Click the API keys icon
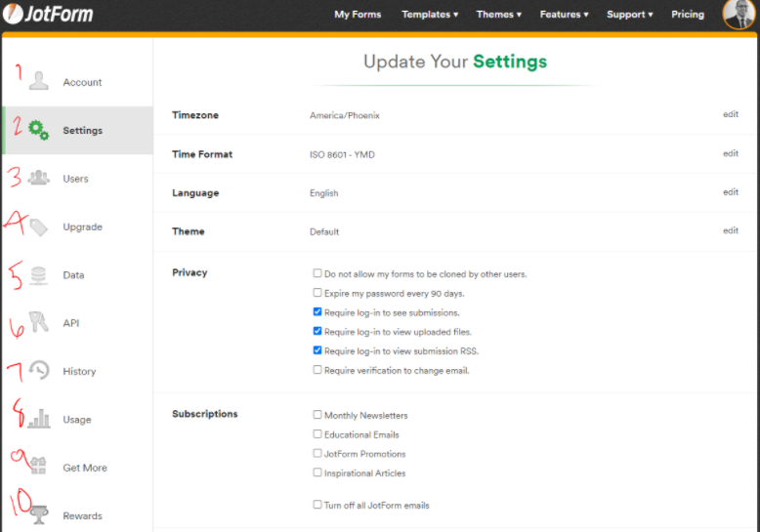Viewport: 760px width, 532px height. coord(38,322)
